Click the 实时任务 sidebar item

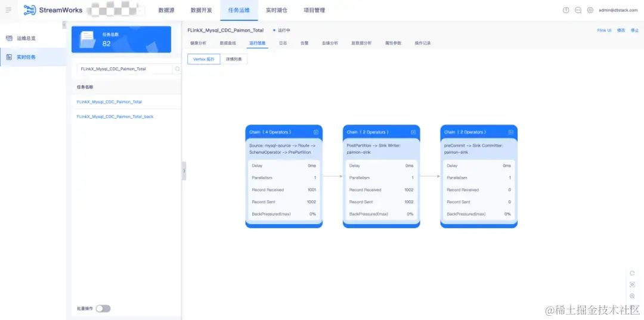click(33, 57)
